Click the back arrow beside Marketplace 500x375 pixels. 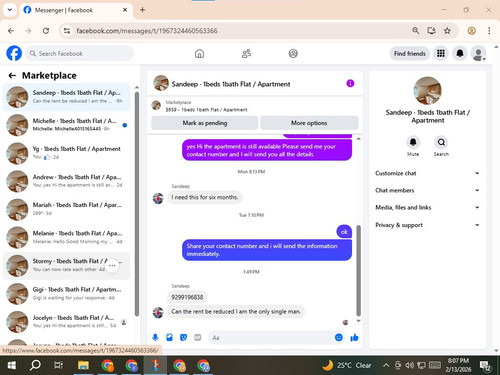[x=12, y=76]
